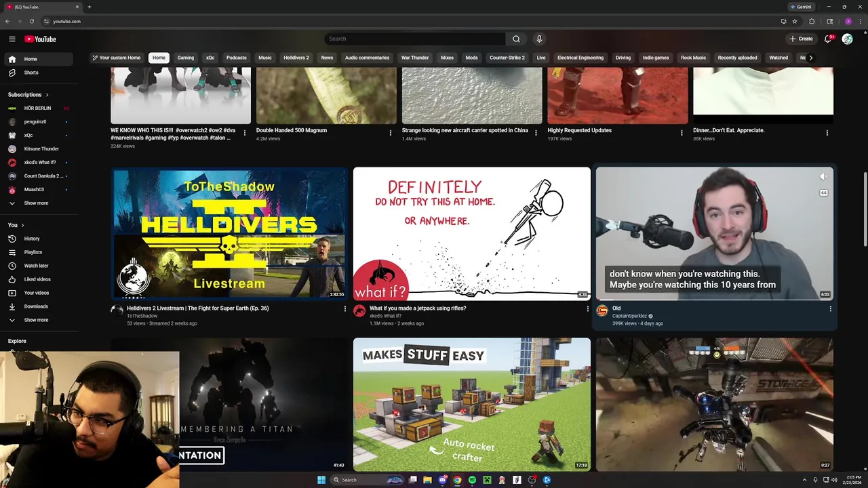The height and width of the screenshot is (488, 868).
Task: Open History in the sidebar
Action: 38,239
